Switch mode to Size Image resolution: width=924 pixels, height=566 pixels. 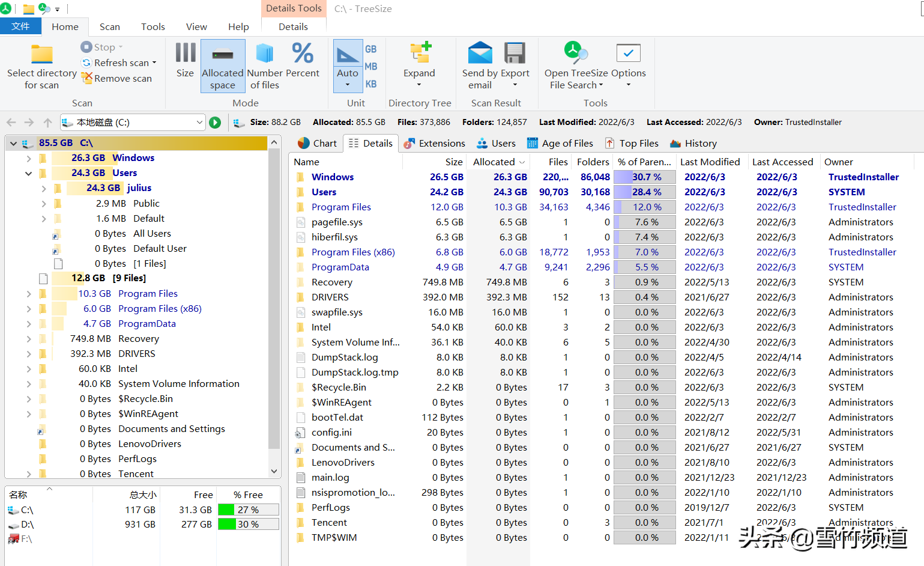(x=185, y=60)
